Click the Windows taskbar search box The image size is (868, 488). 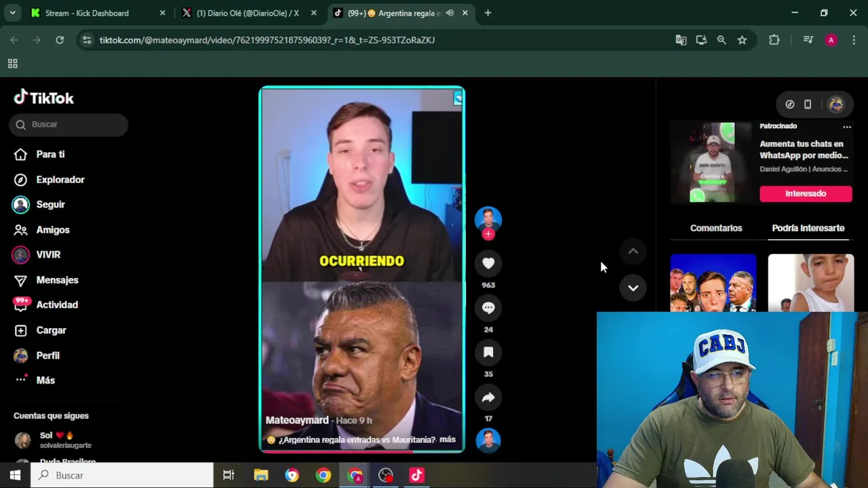(122, 475)
